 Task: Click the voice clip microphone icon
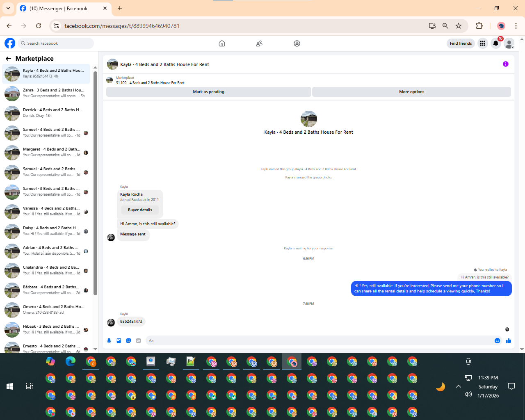109,340
